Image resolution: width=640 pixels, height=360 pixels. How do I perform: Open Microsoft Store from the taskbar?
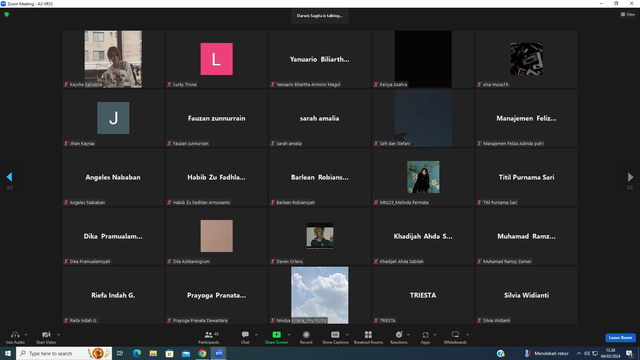169,353
